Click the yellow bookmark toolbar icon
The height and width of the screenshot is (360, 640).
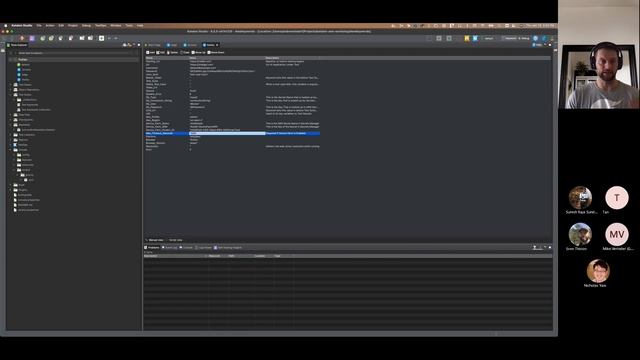[467, 38]
